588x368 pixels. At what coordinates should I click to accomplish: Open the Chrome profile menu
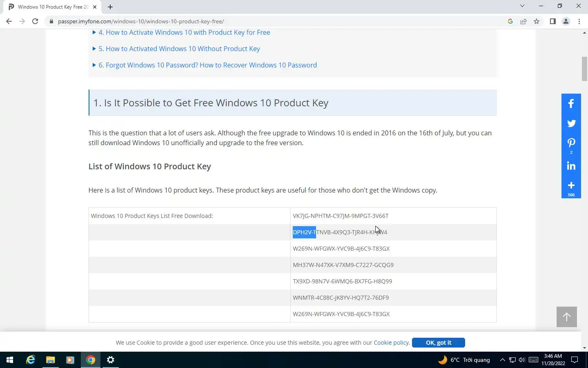coord(566,21)
